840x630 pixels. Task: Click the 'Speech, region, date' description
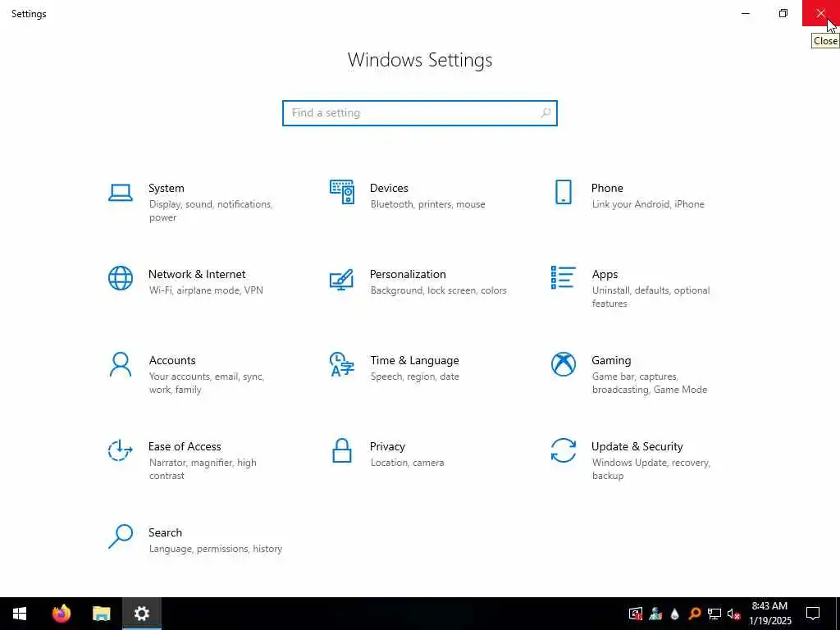click(414, 377)
